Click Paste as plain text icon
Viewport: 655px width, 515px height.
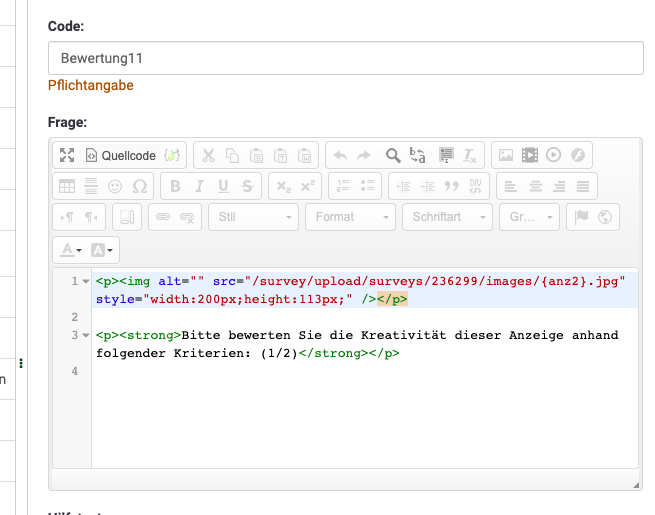coord(281,155)
